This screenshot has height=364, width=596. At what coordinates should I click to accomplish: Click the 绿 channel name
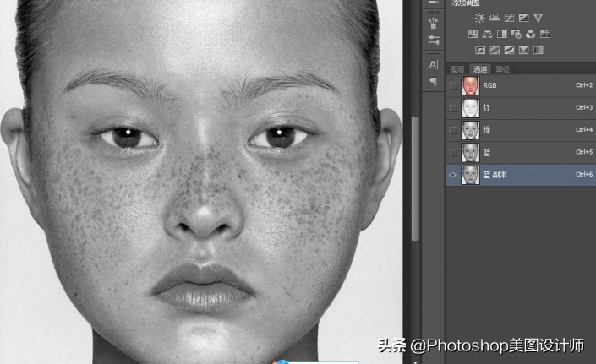(487, 130)
